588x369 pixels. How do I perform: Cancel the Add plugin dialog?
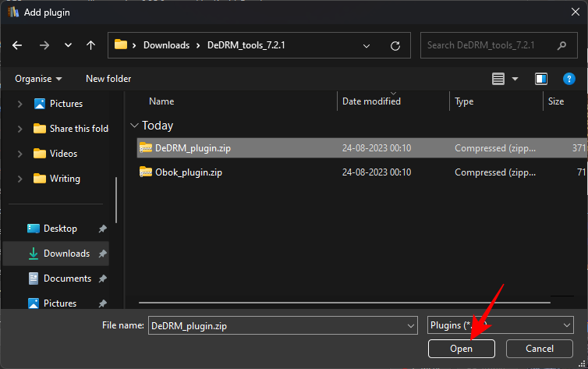[539, 349]
